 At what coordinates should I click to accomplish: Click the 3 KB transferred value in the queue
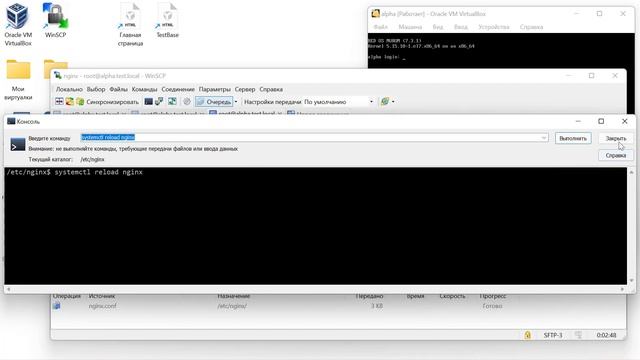(x=377, y=306)
